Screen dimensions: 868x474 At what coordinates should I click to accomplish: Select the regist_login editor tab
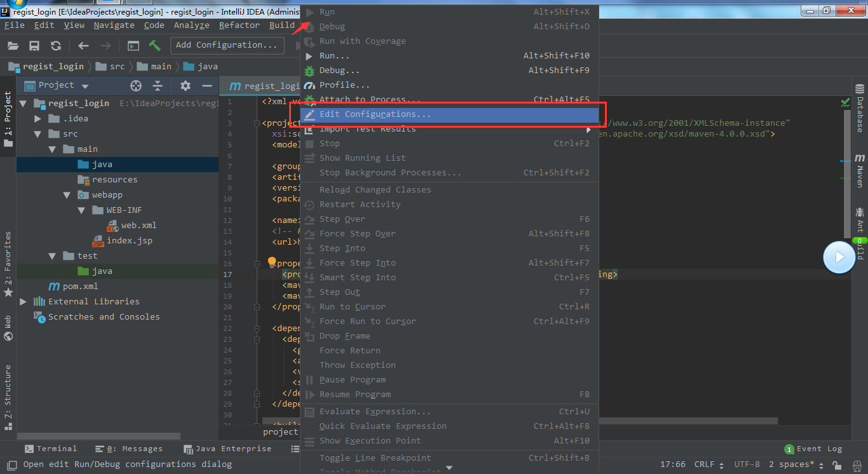264,86
